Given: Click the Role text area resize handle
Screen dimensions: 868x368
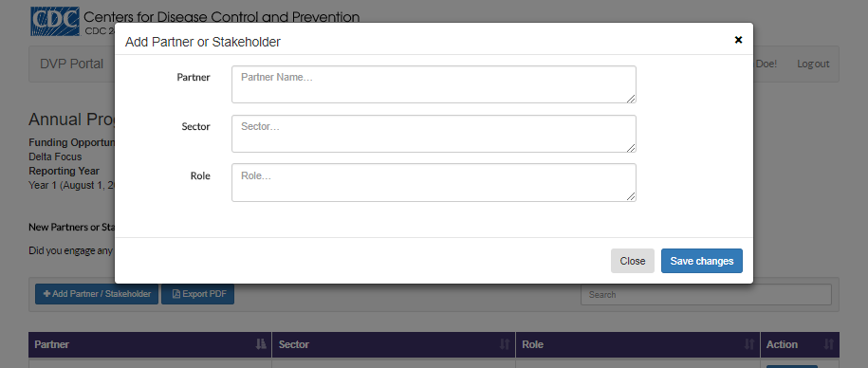Looking at the screenshot, I should (x=631, y=196).
